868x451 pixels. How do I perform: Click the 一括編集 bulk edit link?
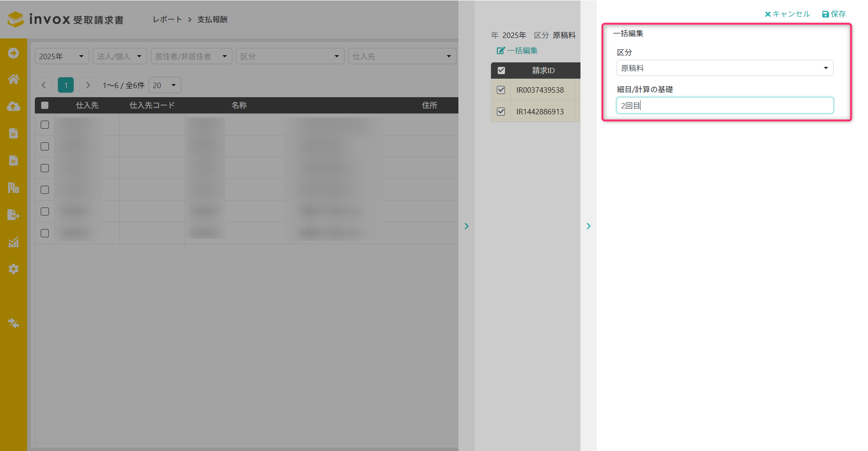tap(517, 51)
